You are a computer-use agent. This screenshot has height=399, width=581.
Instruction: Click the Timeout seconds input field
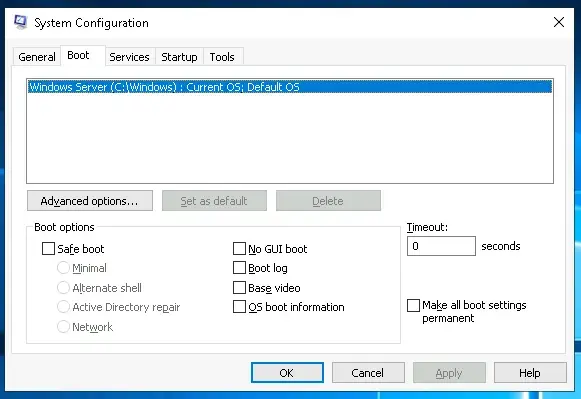(441, 246)
